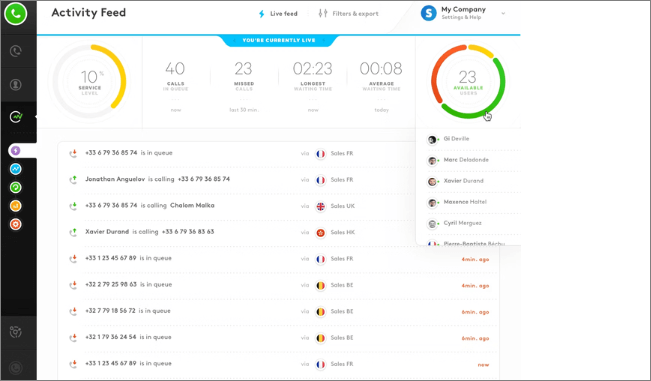651x381 pixels.
Task: Toggle the Live feed mode
Action: [278, 14]
